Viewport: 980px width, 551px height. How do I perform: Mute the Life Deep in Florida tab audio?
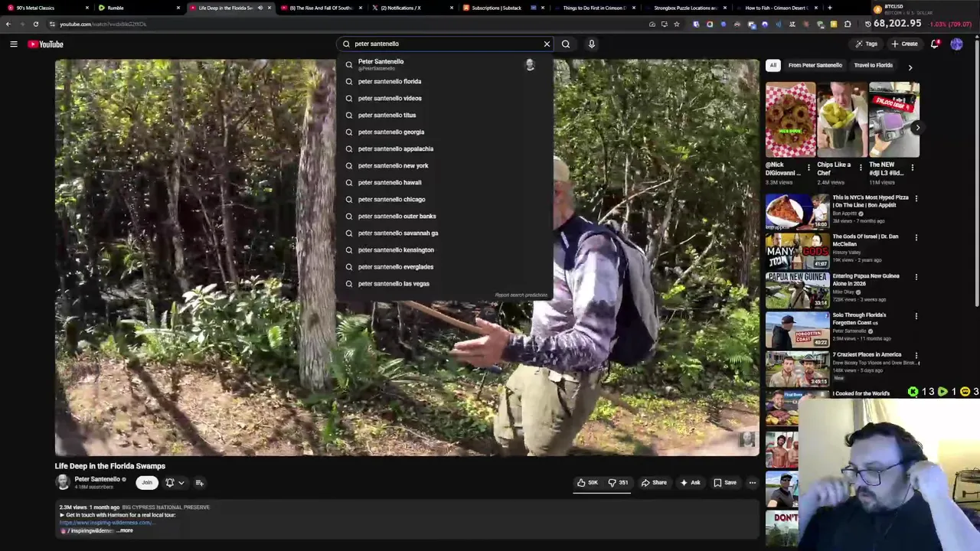260,8
